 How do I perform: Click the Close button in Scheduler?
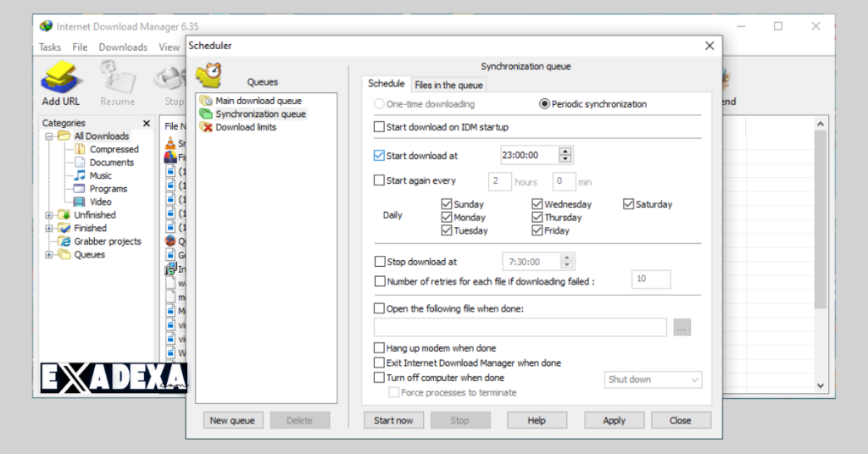click(x=681, y=420)
